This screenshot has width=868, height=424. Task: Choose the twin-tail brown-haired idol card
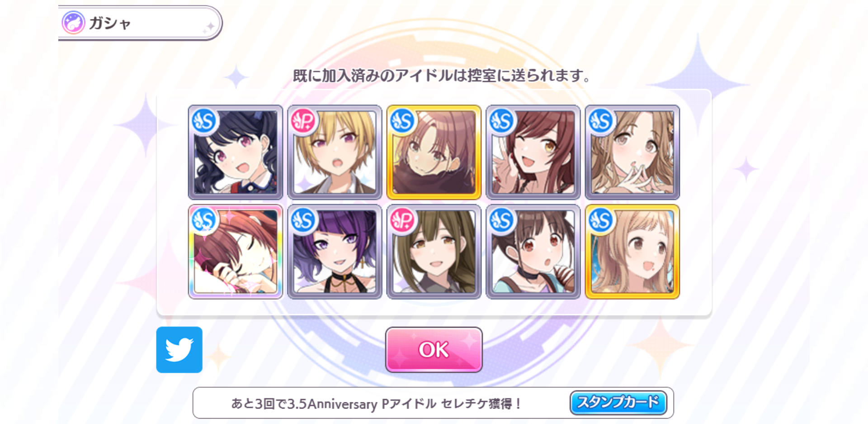pos(533,252)
